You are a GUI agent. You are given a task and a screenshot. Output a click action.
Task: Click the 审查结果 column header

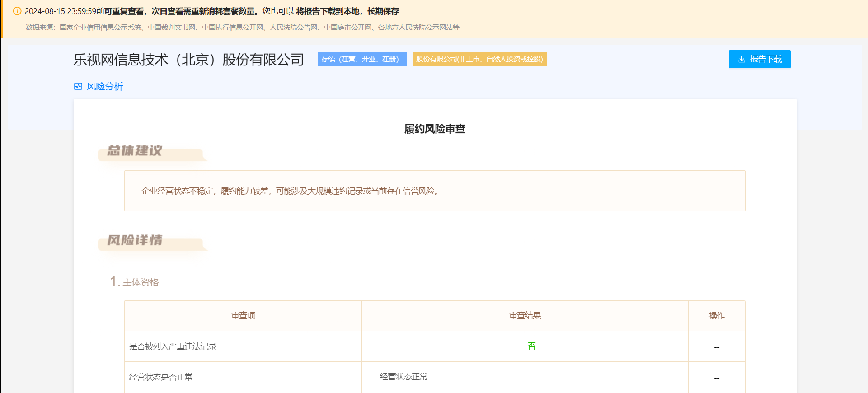[525, 316]
